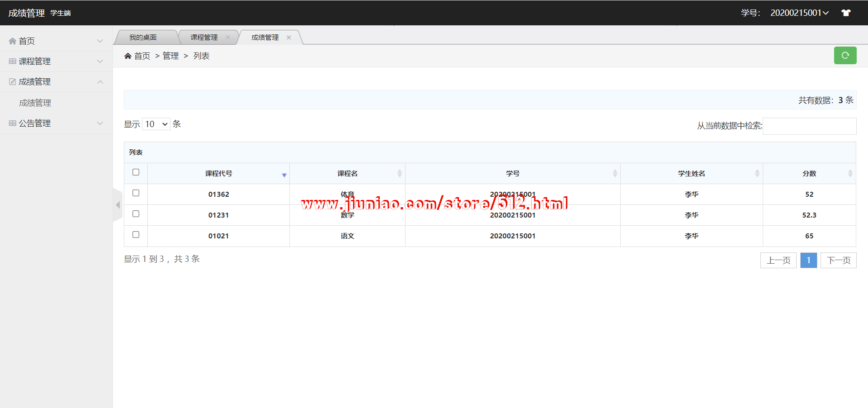The image size is (868, 408).
Task: Toggle the select-all header checkbox
Action: (x=136, y=172)
